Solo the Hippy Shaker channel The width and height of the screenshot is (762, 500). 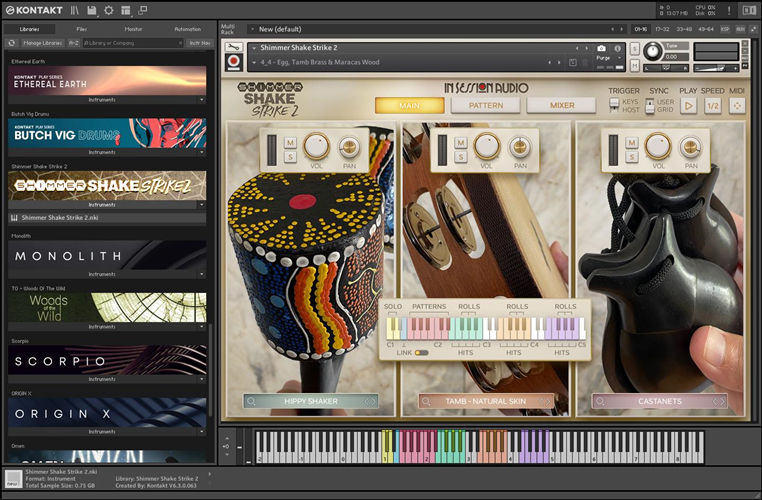[290, 156]
